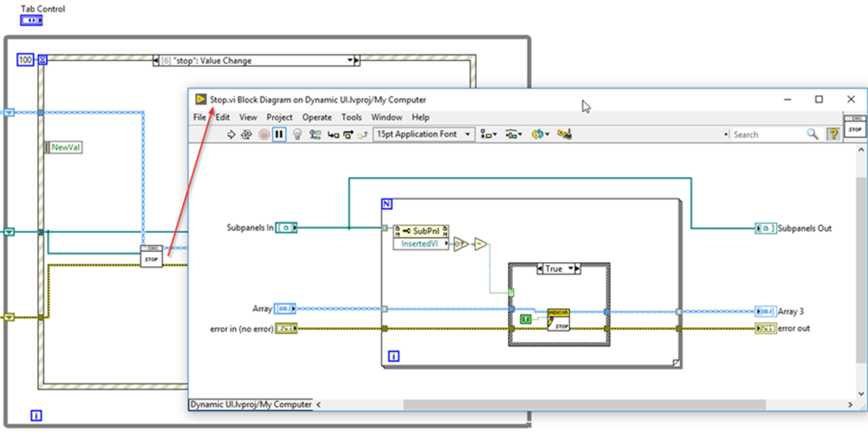Click the 100 numeric constant in background
868x434 pixels.
[25, 60]
